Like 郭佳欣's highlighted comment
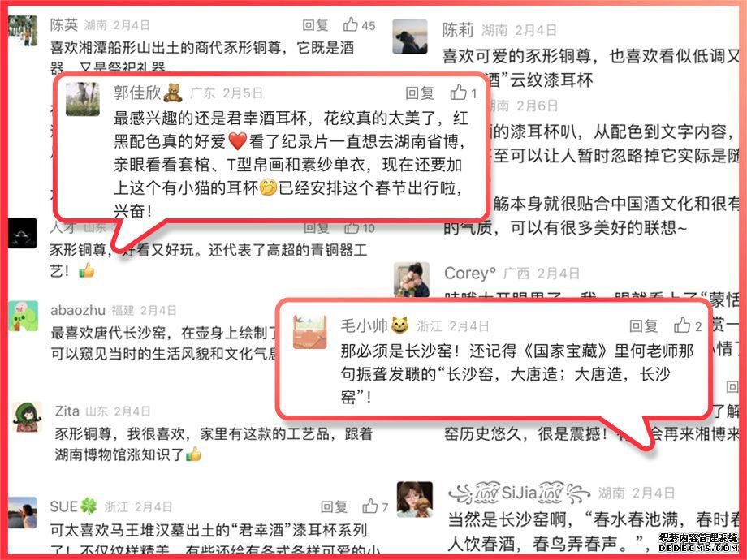 click(x=458, y=92)
